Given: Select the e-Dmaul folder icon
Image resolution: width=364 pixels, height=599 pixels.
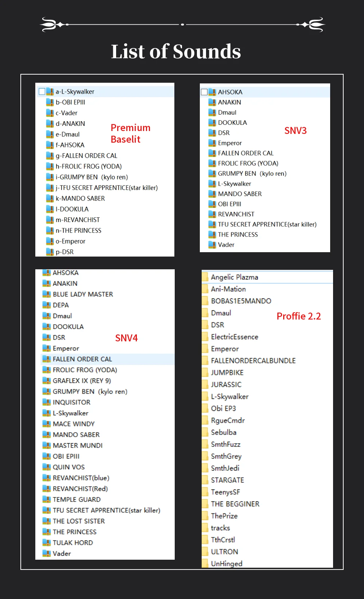Looking at the screenshot, I should click(x=50, y=134).
